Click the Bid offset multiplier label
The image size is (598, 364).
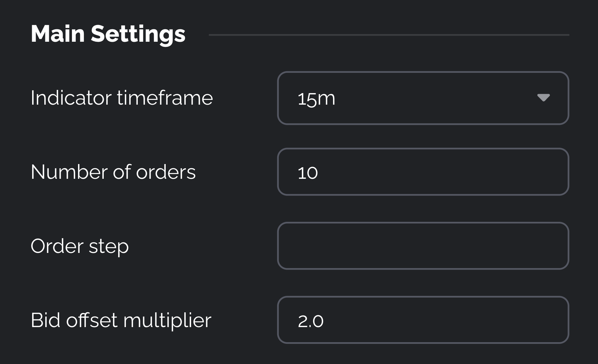point(121,320)
